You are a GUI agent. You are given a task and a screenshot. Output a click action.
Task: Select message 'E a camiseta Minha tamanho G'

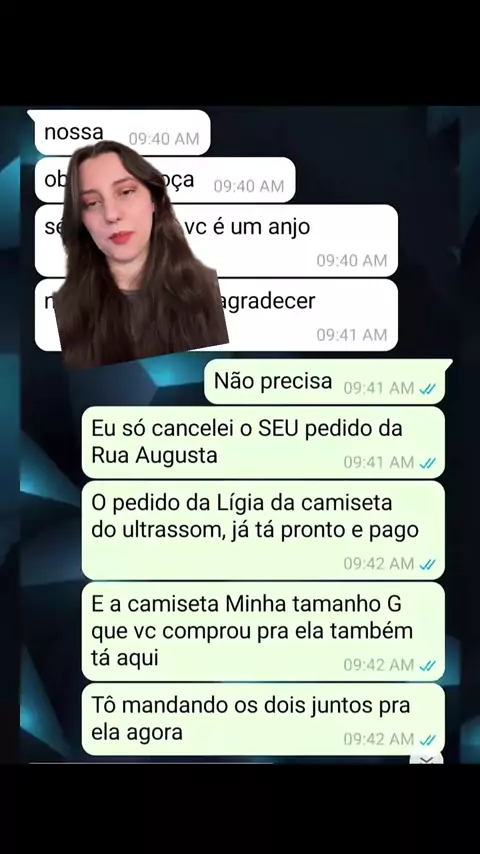click(263, 631)
